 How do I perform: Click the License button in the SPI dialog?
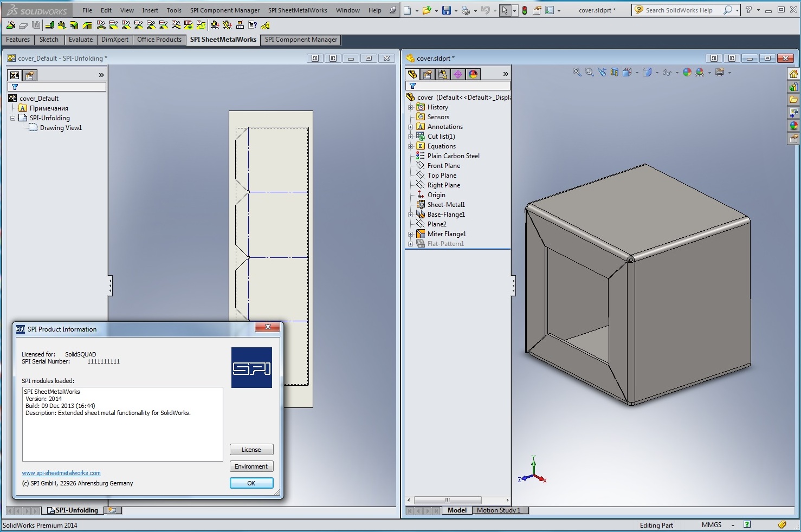[x=251, y=450]
